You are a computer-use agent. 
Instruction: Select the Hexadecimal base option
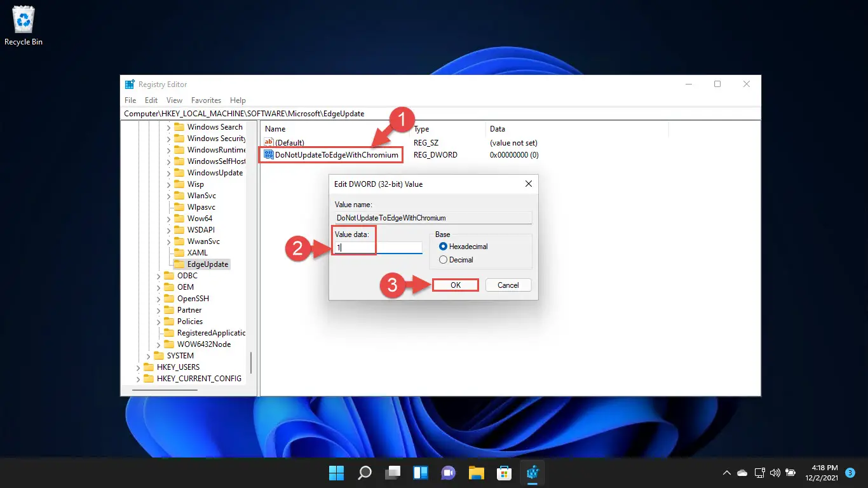click(x=443, y=247)
